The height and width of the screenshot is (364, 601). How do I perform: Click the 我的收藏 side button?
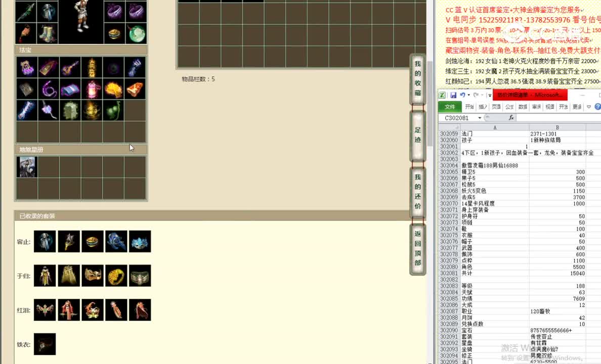pyautogui.click(x=418, y=78)
